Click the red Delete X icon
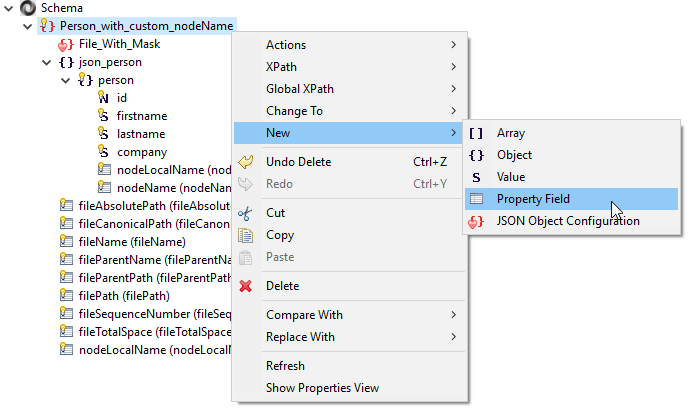 tap(246, 286)
